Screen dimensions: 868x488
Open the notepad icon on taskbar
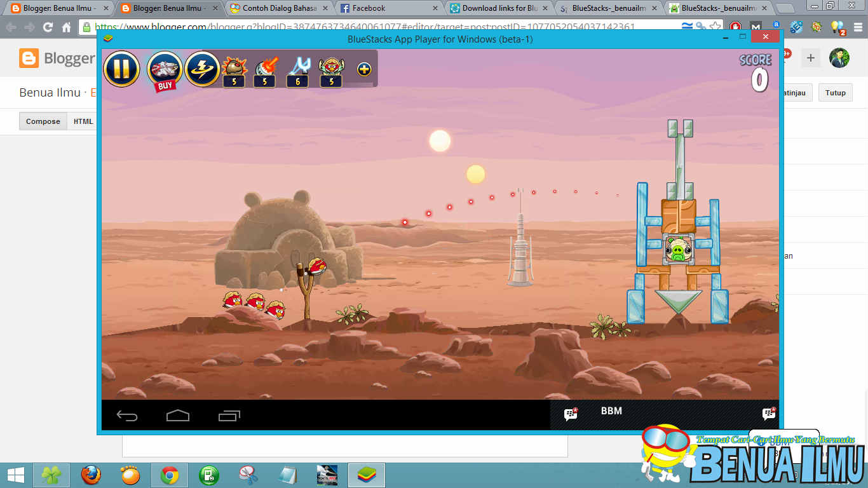click(x=288, y=475)
